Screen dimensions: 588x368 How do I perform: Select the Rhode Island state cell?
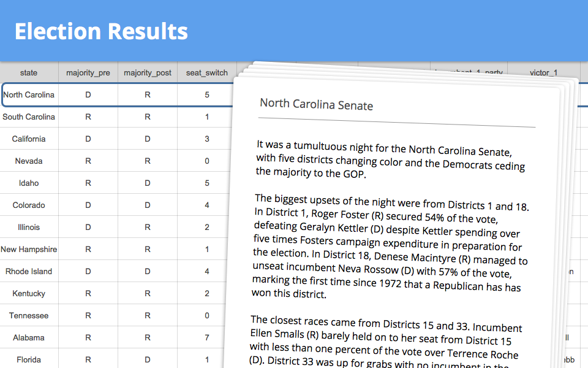(29, 271)
